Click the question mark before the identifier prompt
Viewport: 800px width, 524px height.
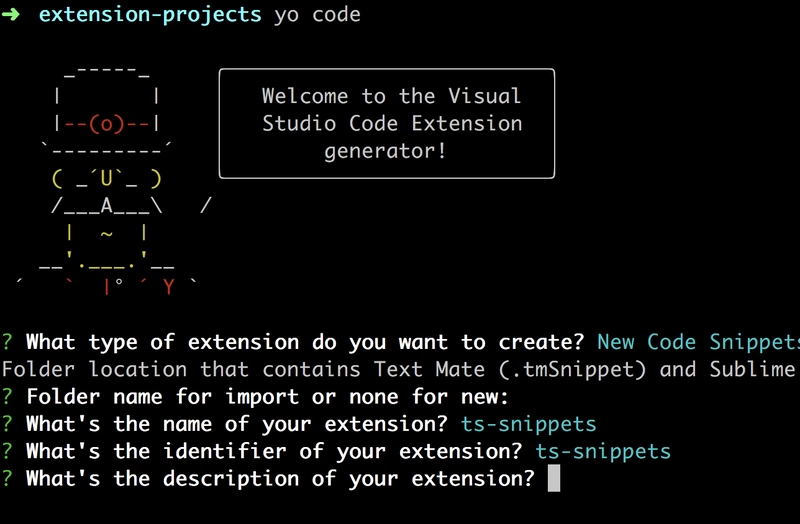[x=8, y=451]
